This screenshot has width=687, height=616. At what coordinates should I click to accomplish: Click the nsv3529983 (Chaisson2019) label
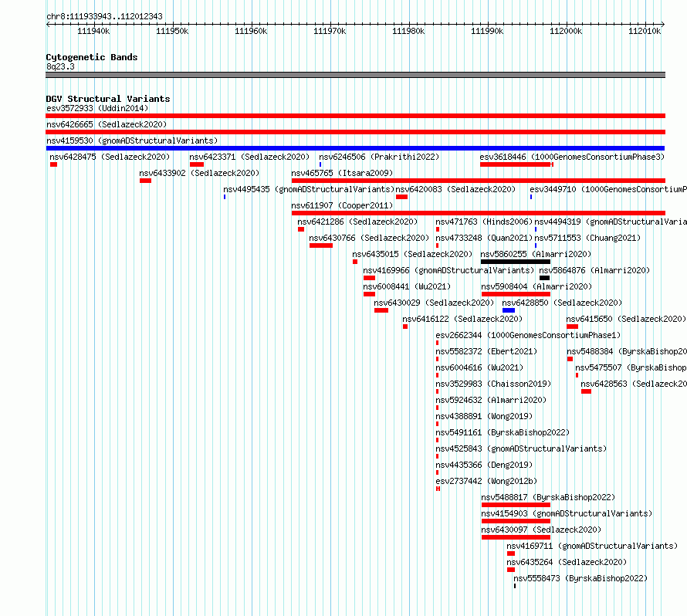[493, 384]
